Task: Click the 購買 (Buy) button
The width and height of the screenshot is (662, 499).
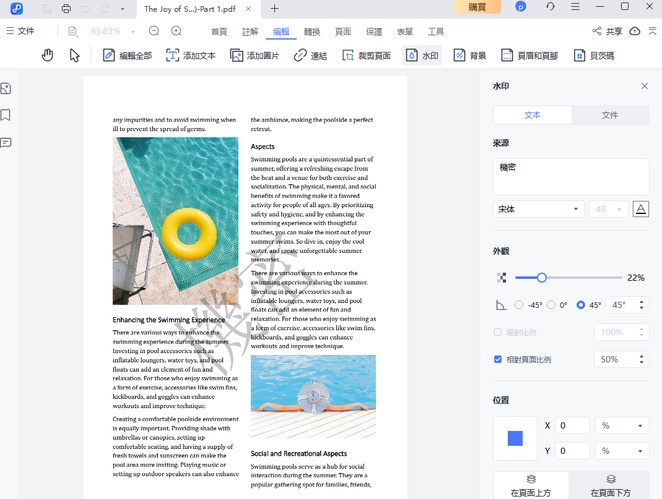Action: [477, 8]
